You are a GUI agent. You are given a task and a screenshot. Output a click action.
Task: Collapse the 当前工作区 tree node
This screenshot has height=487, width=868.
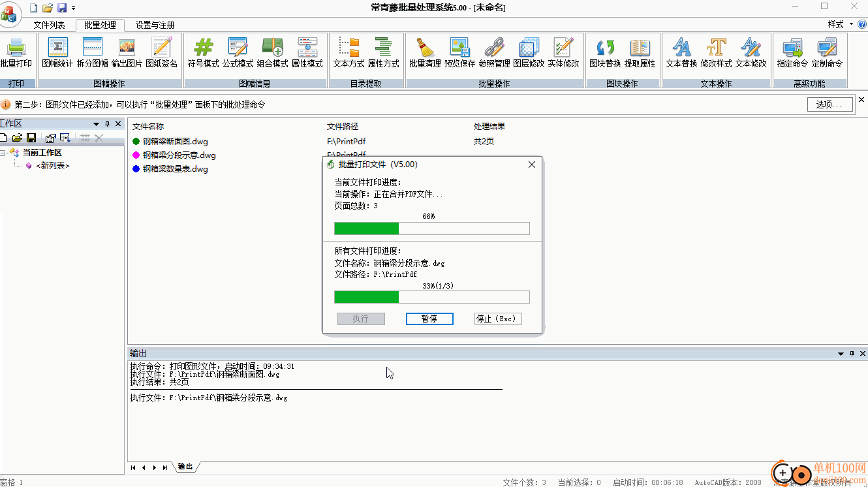(3, 153)
